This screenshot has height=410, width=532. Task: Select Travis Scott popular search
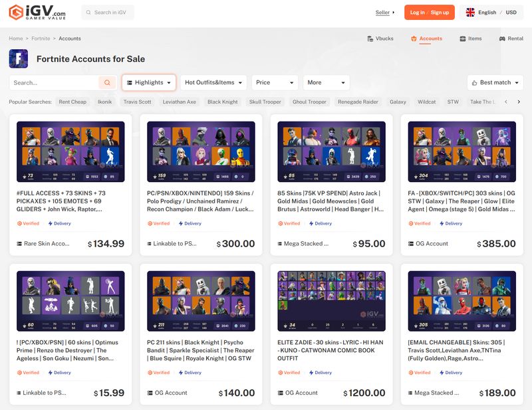[x=138, y=102]
